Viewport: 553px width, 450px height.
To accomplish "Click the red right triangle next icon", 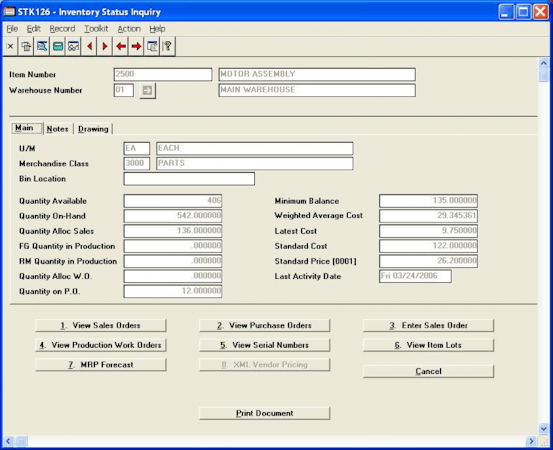I will [x=105, y=46].
